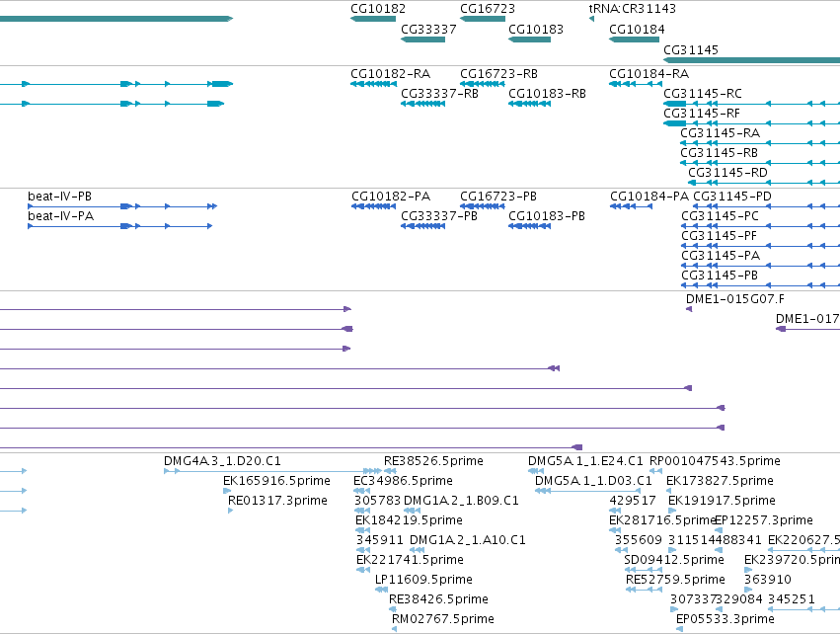Select the EST labeled "363910"
Screen dimensions: 840x634
[768, 581]
